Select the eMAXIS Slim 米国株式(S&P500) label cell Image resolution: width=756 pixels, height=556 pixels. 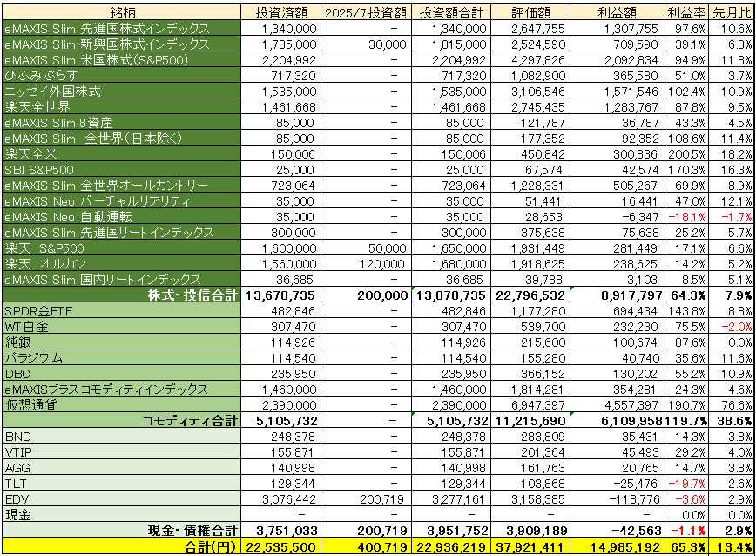(122, 60)
